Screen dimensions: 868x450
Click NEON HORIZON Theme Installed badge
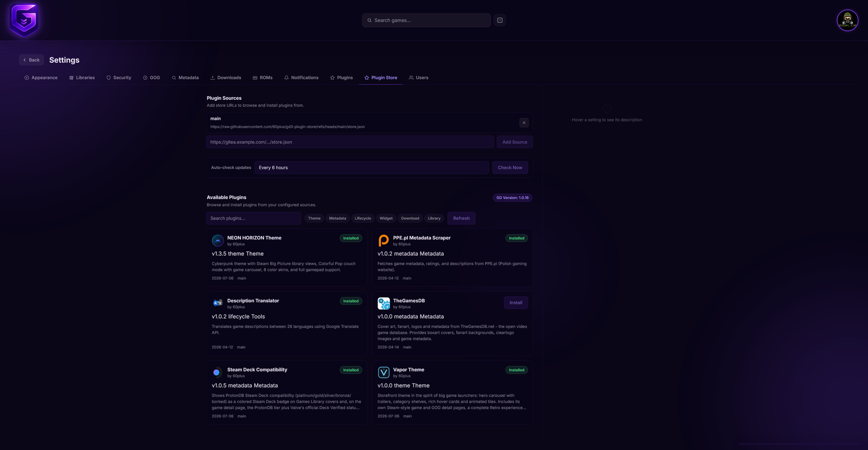[x=351, y=238]
